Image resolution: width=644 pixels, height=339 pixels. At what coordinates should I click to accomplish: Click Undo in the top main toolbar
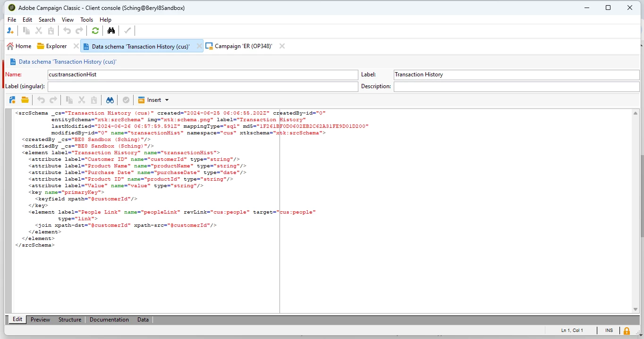tap(67, 31)
